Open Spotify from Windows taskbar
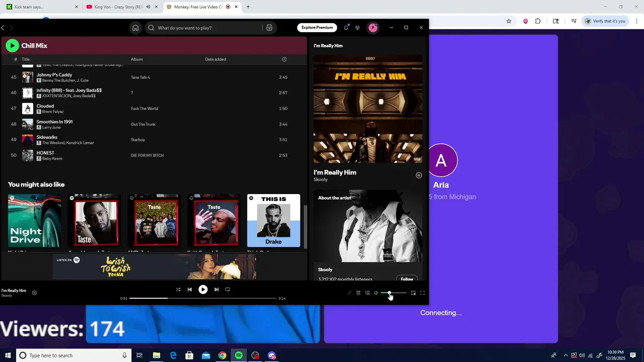 (x=238, y=355)
